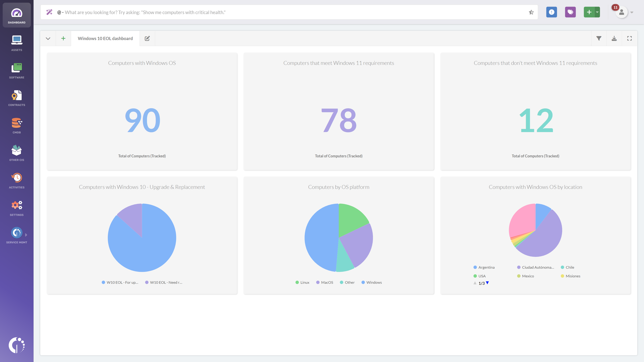Go to Contracts in sidebar
Screen dimensions: 644x362
(16, 98)
